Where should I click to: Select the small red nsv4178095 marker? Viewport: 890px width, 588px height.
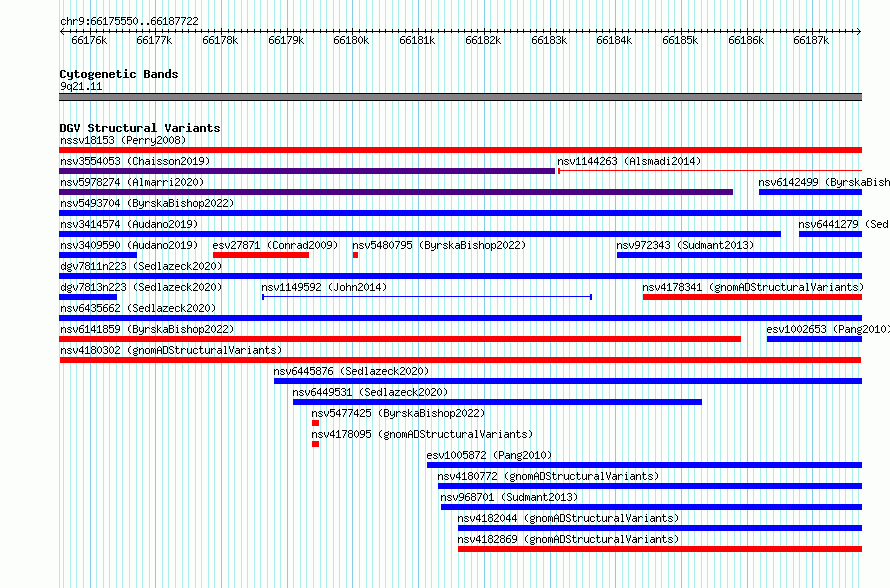pos(316,444)
